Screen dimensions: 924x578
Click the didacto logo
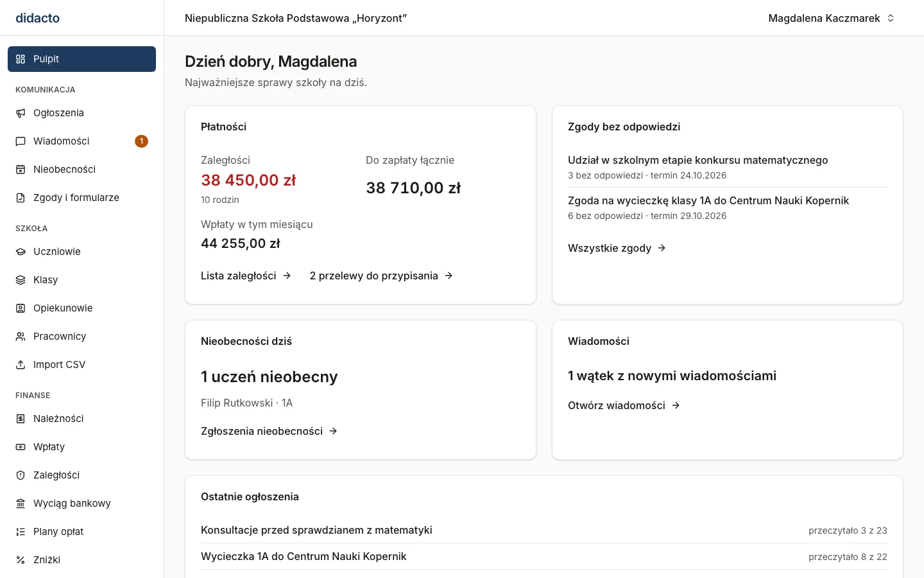(38, 18)
